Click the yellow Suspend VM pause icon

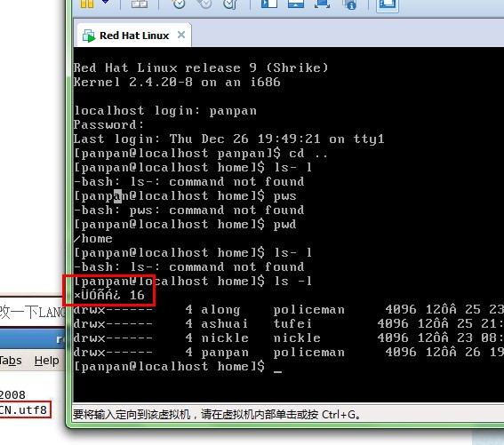87,4
